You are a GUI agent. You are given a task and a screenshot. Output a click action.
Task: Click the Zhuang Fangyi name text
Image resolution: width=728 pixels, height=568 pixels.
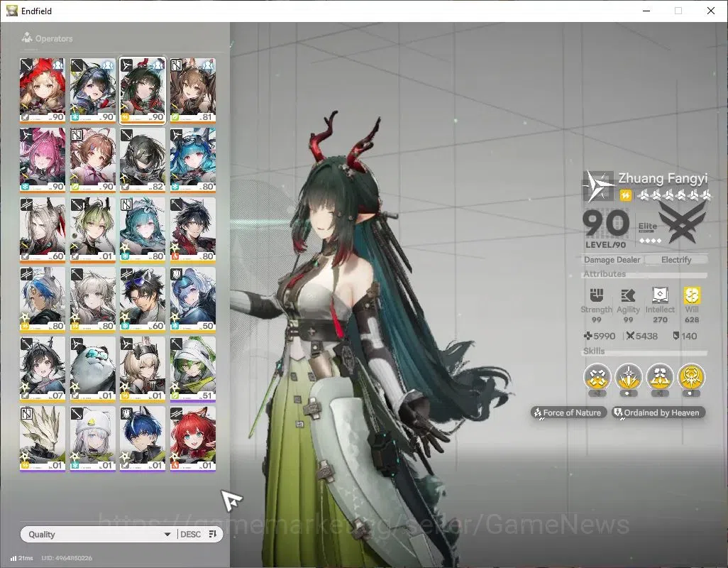coord(663,178)
